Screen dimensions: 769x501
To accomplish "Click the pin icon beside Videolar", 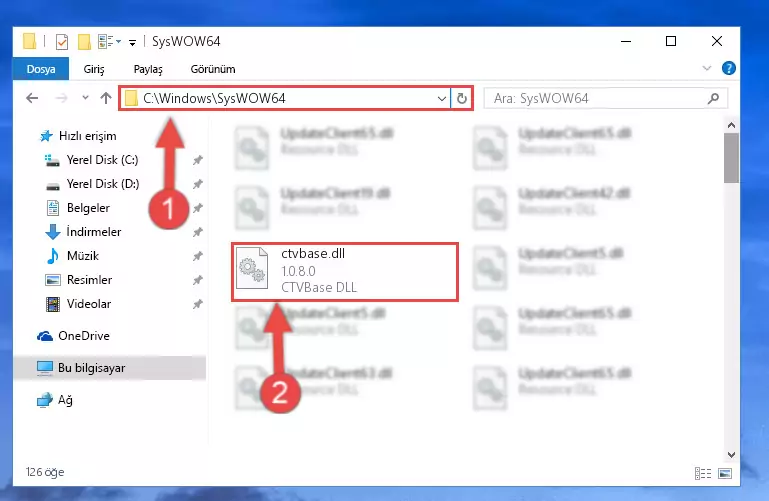I will [x=198, y=304].
